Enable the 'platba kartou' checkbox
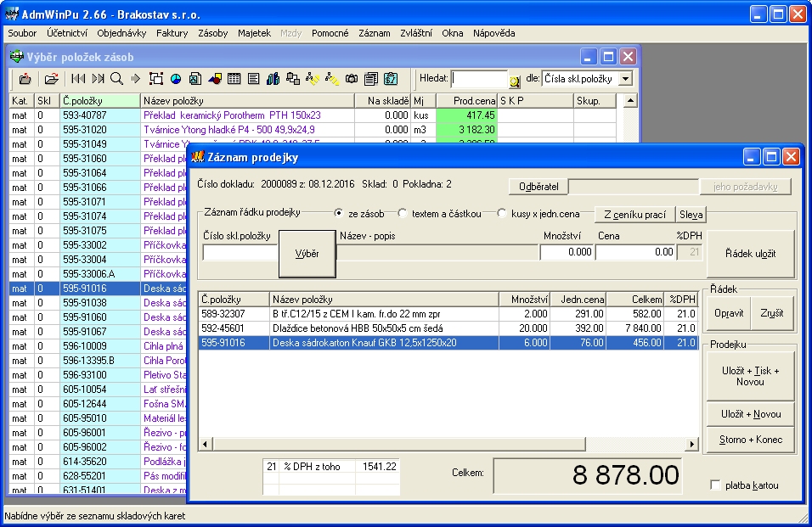 pos(715,485)
